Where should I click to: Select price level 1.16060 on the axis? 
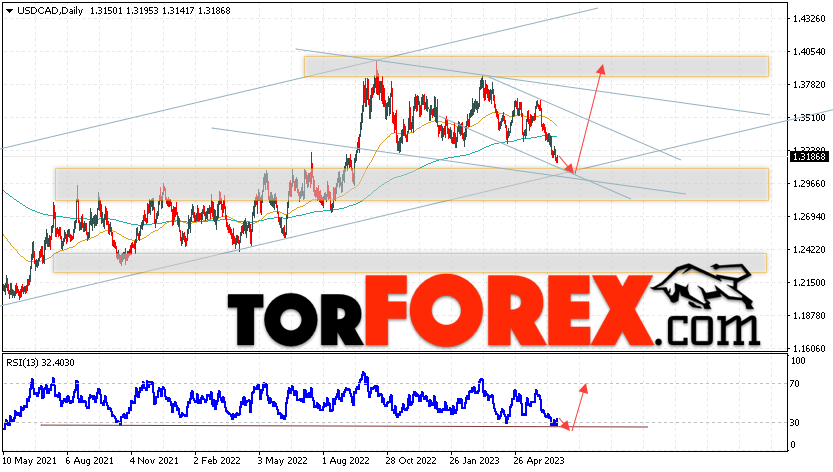pos(809,348)
